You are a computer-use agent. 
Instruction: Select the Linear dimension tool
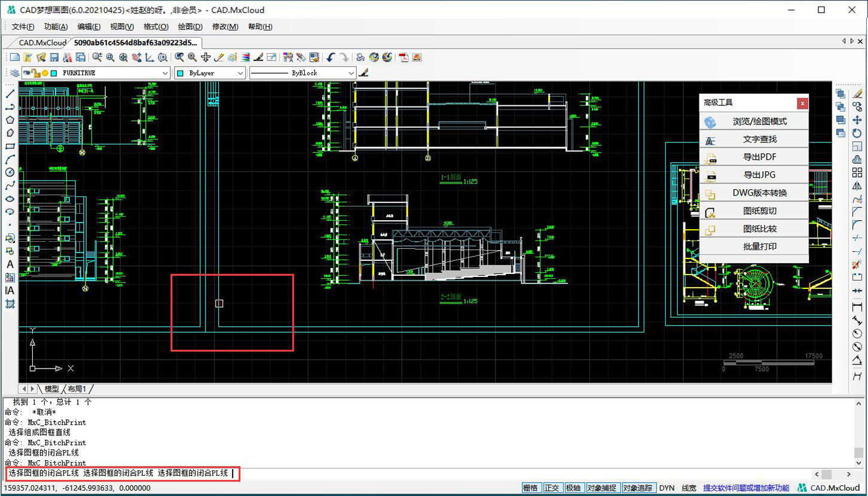click(857, 306)
